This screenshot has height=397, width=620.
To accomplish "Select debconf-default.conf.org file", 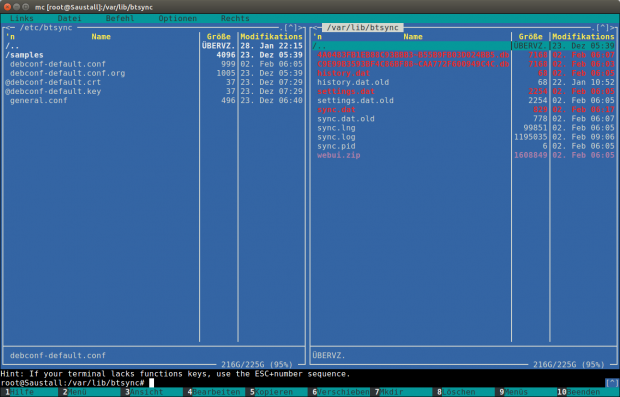I will pyautogui.click(x=154, y=73).
